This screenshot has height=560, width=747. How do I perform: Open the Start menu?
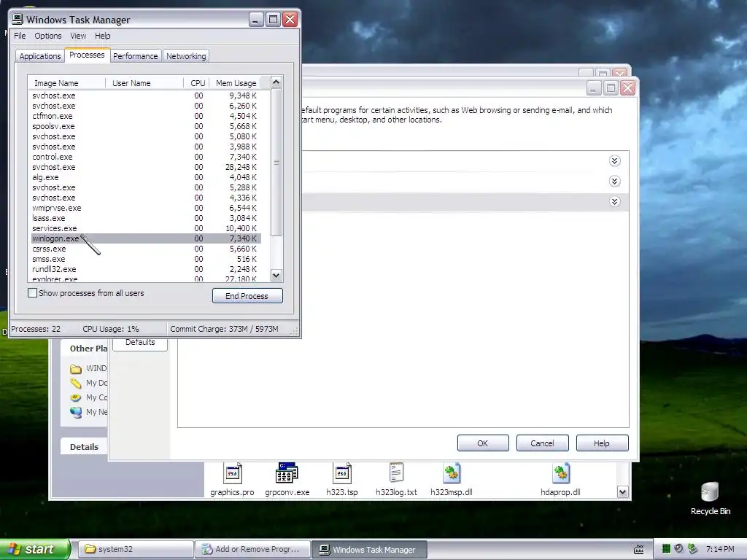coord(34,549)
